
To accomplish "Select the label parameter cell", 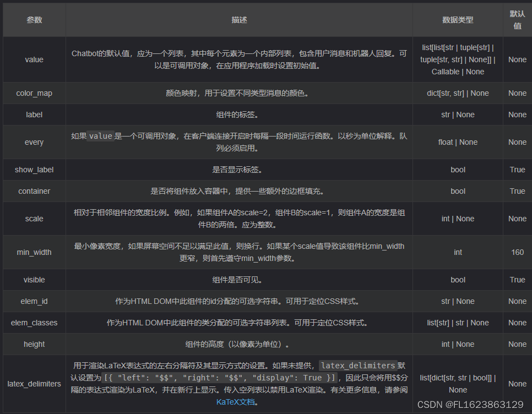I will 34,115.
